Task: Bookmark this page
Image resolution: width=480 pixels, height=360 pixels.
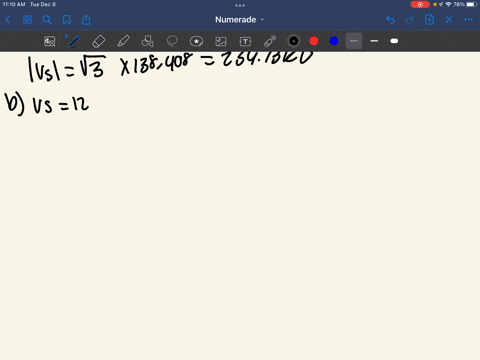Action: pyautogui.click(x=67, y=20)
